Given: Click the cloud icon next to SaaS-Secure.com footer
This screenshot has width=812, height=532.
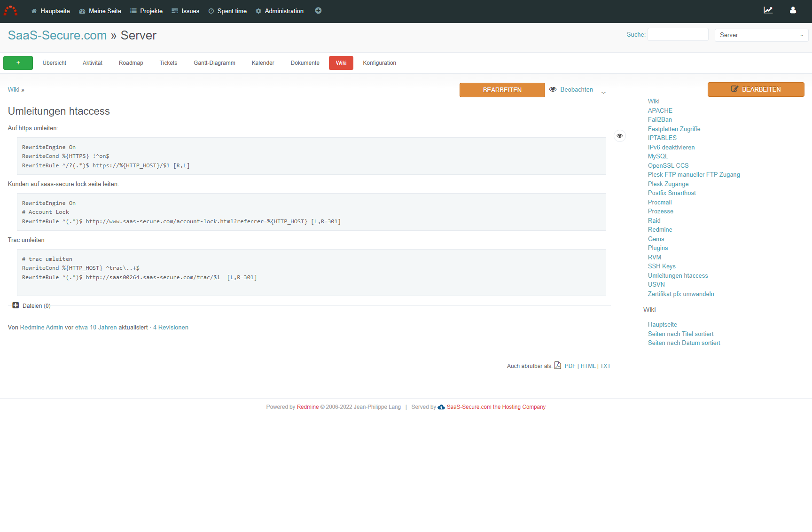Looking at the screenshot, I should click(x=441, y=407).
